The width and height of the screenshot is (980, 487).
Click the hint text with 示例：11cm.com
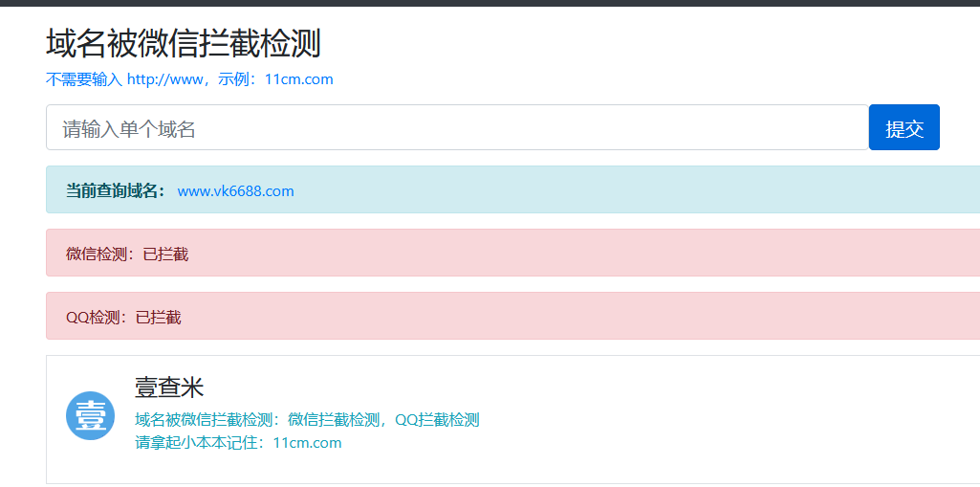coord(189,79)
